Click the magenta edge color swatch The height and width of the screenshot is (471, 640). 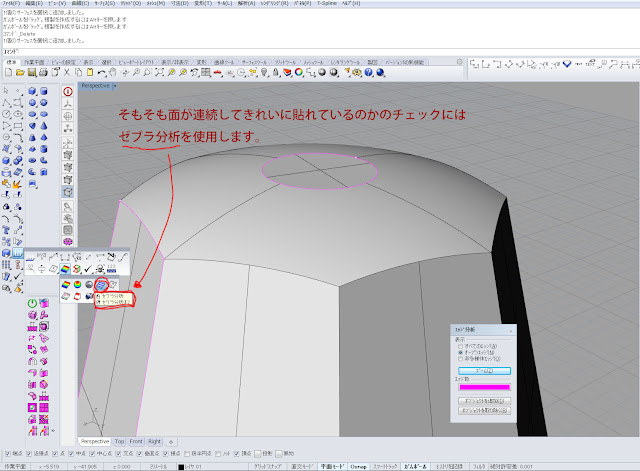[x=484, y=387]
